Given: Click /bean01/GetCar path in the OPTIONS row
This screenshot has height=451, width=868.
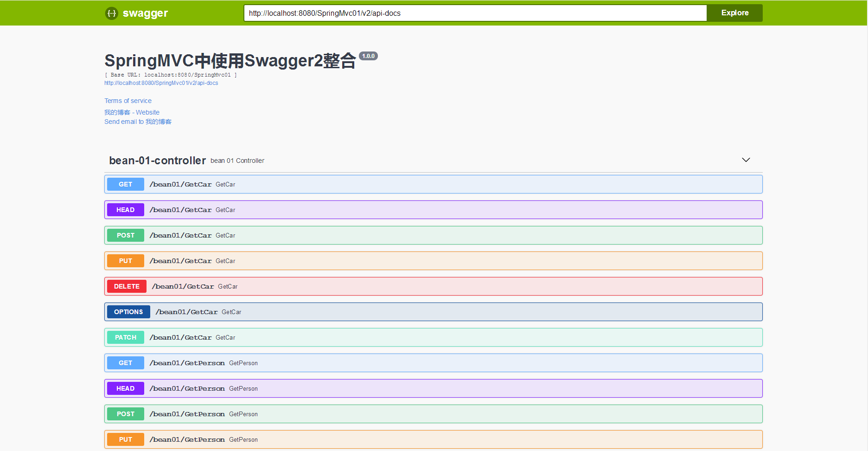Looking at the screenshot, I should point(186,312).
